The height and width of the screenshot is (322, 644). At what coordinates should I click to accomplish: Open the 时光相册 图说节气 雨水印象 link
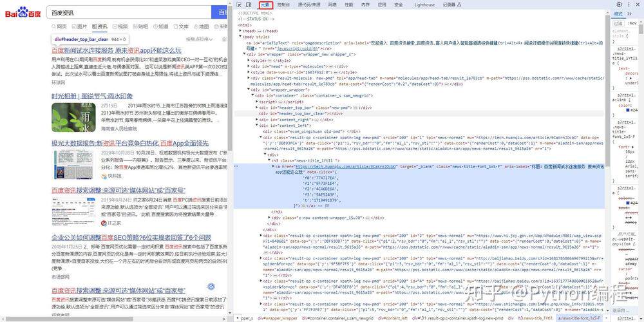click(92, 96)
